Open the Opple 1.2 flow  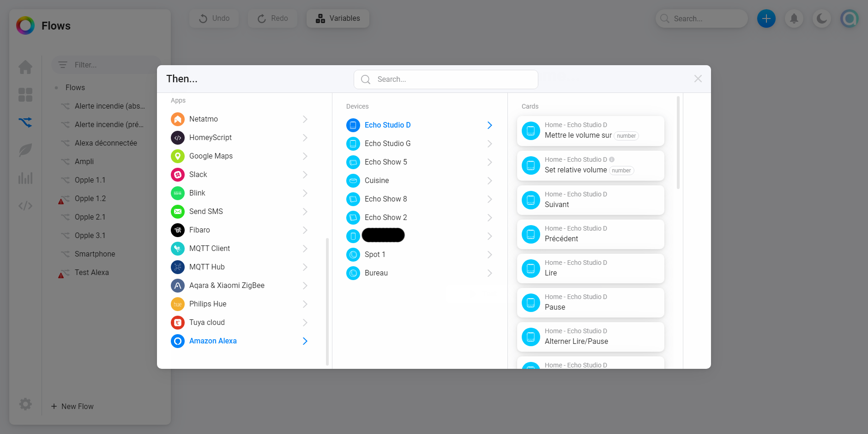(90, 198)
